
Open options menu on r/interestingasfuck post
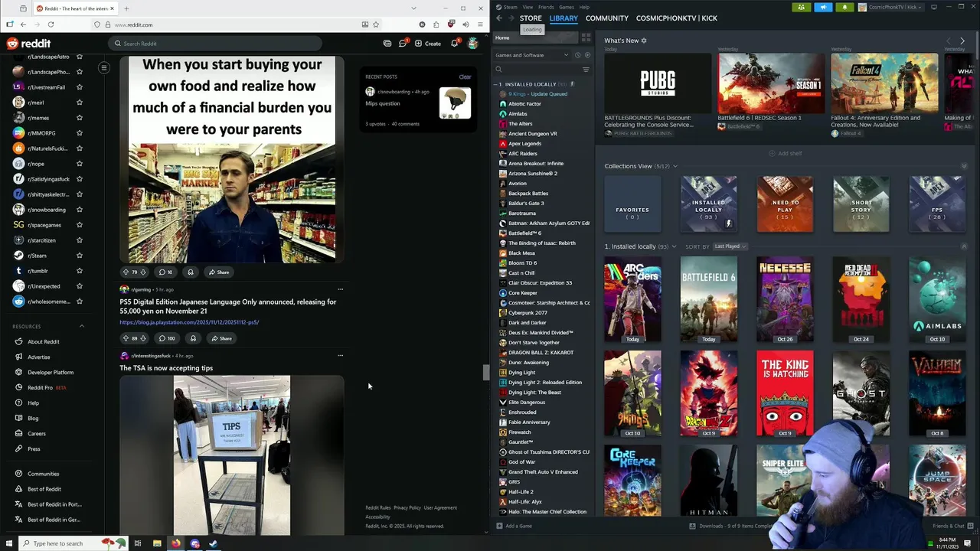pyautogui.click(x=341, y=355)
